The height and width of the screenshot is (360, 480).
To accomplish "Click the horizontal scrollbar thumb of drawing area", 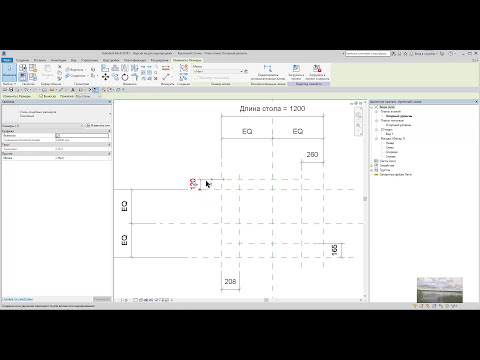I will pos(266,300).
